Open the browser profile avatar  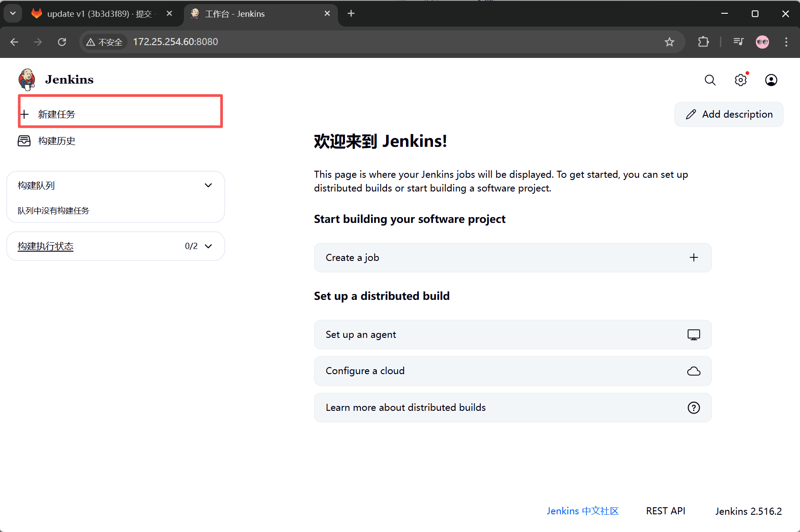tap(762, 42)
